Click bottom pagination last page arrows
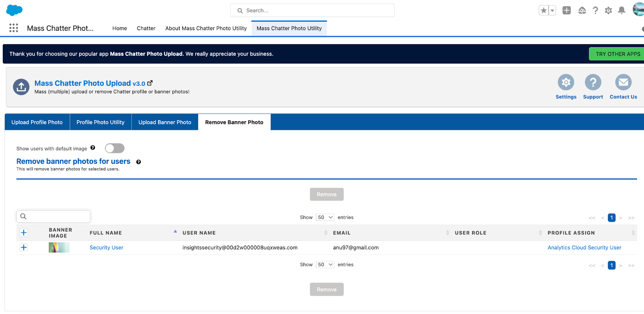 631,265
